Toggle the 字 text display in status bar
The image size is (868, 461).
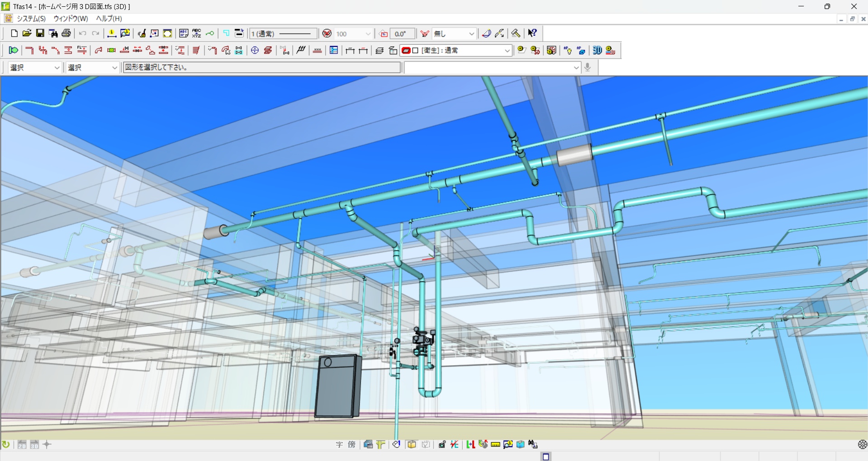click(339, 445)
